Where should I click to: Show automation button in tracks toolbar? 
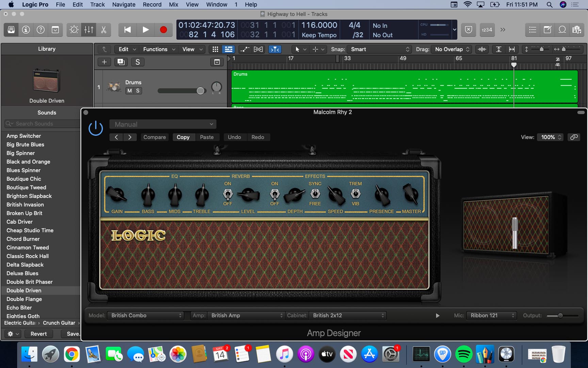[x=244, y=49]
